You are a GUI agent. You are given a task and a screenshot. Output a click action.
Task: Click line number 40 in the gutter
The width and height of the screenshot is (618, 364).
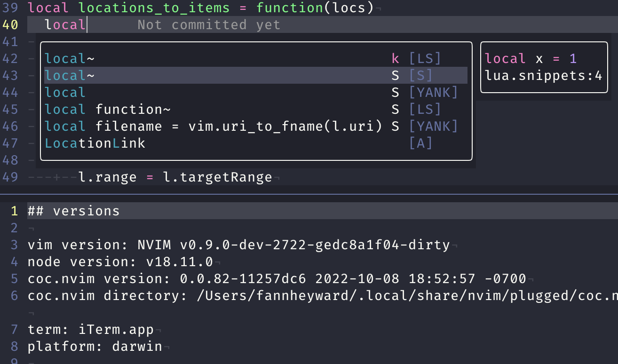pos(13,24)
